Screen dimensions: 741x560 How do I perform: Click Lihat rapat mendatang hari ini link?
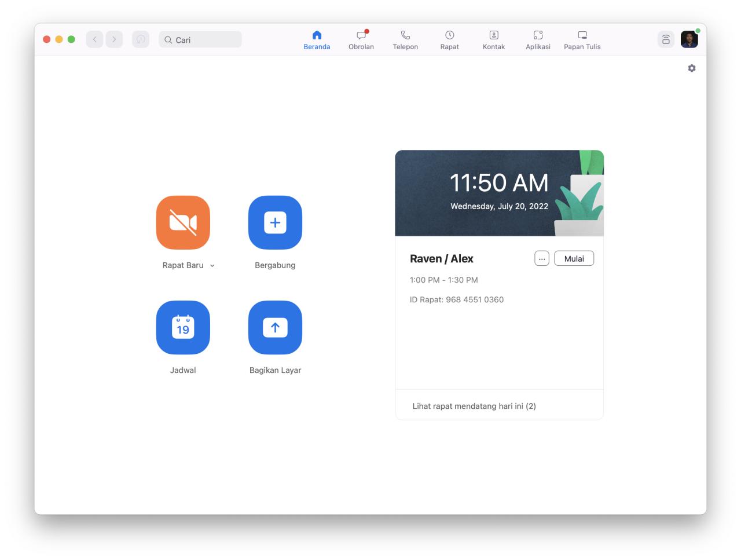(x=474, y=406)
